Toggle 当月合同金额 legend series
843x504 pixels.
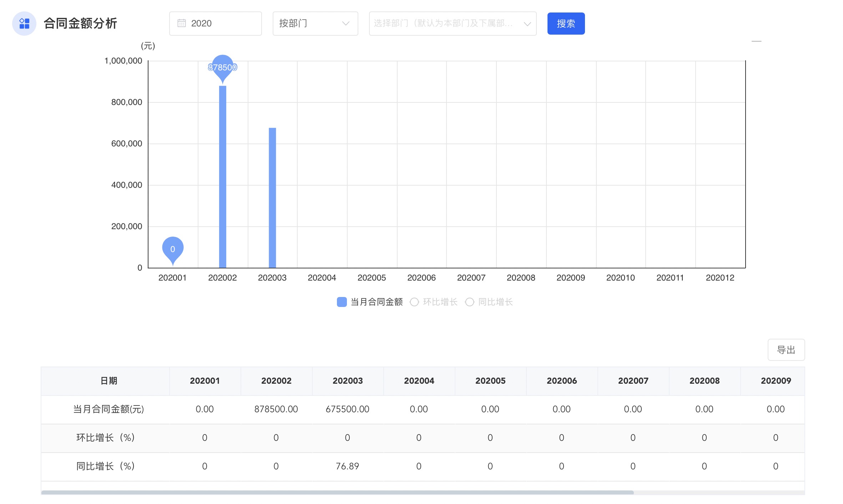pos(377,302)
